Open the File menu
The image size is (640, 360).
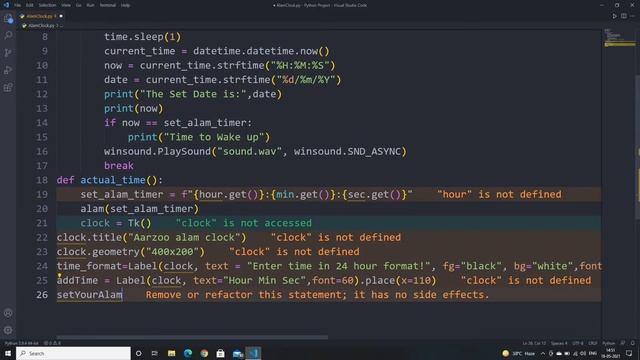18,5
